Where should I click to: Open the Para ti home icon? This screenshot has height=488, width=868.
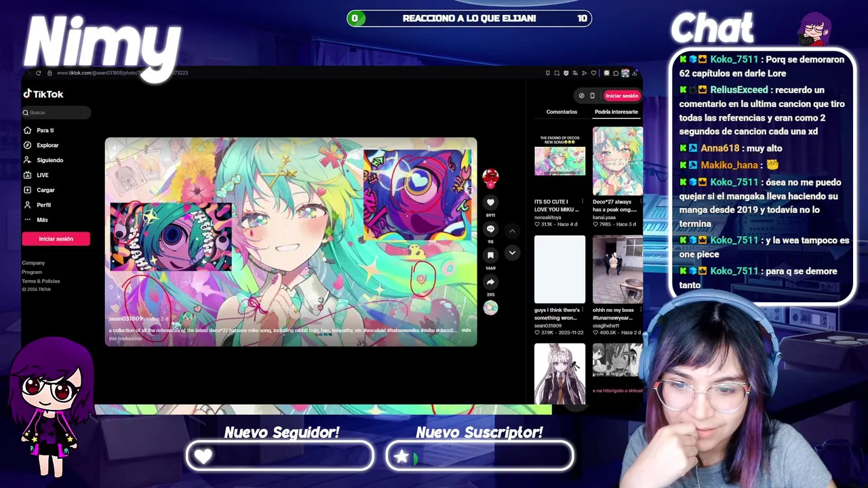pos(28,130)
